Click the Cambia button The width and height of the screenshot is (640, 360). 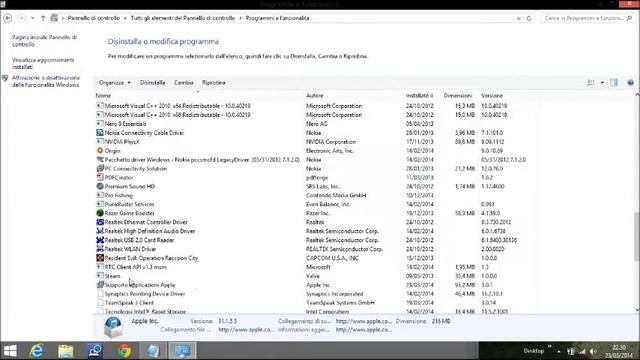[x=184, y=82]
